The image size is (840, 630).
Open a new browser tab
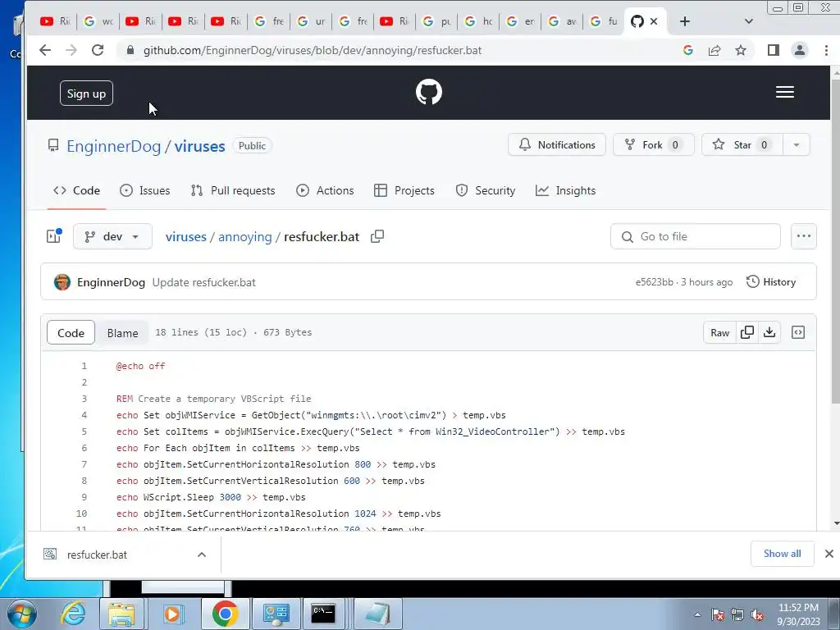point(685,21)
